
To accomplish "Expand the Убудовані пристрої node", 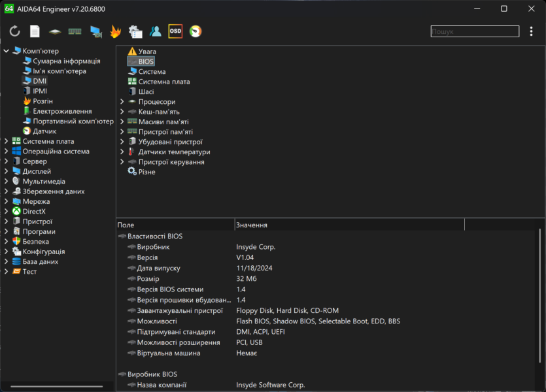I will [122, 142].
